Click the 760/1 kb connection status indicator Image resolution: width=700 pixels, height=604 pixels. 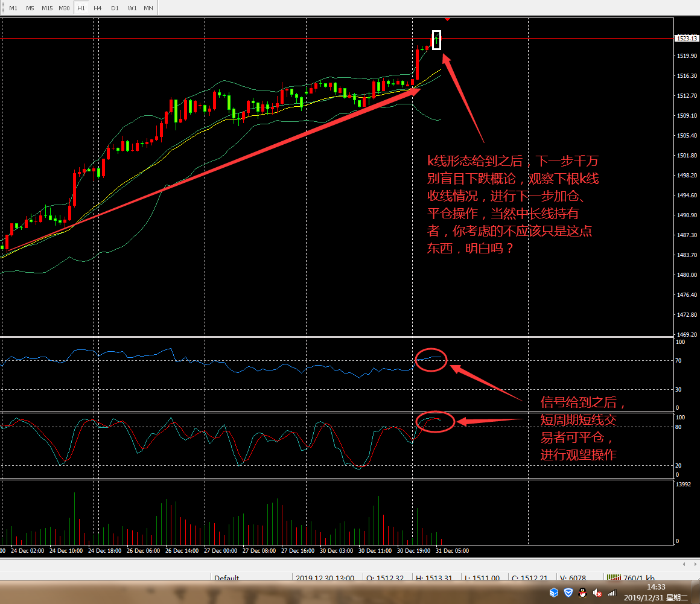(631, 577)
